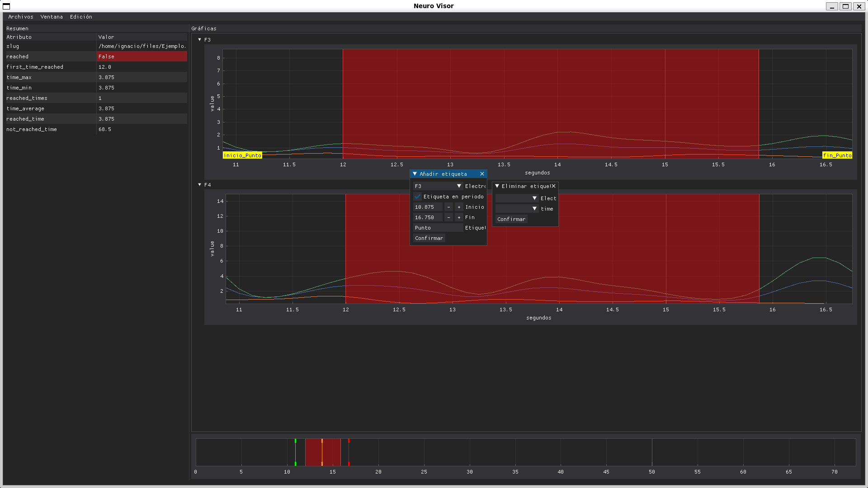Open the F3 electrode dropdown

point(438,186)
